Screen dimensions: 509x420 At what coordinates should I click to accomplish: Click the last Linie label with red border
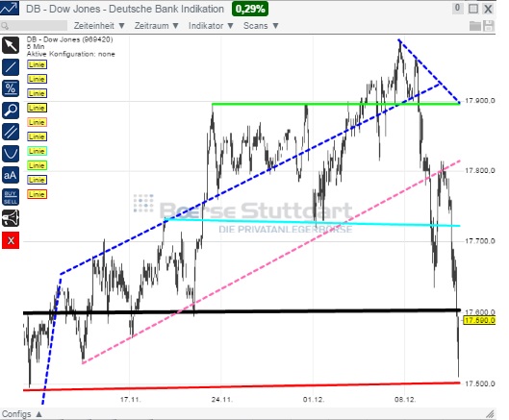coord(37,194)
